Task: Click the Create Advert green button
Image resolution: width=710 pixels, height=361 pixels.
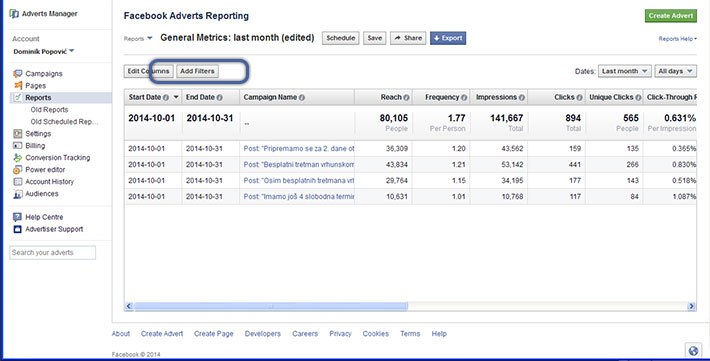Action: (x=671, y=15)
